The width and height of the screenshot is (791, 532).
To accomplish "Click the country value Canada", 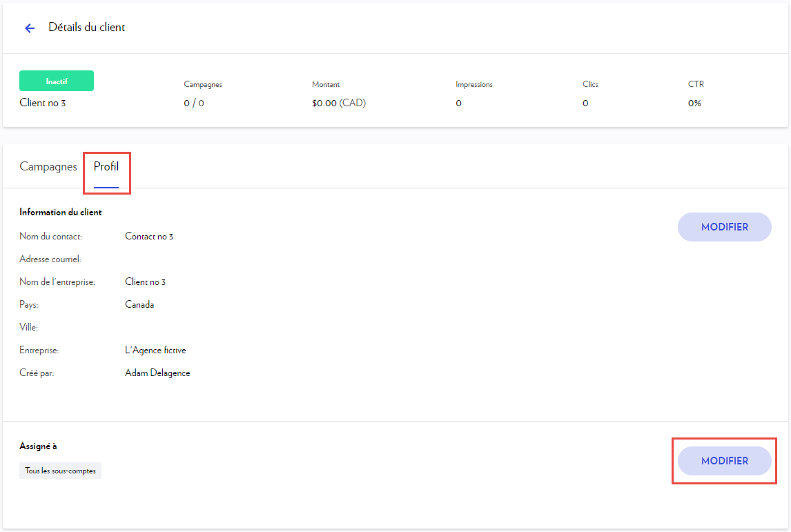I will pos(139,304).
